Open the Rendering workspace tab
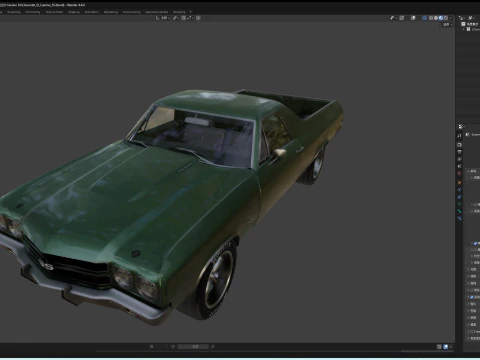This screenshot has width=480, height=360. [111, 12]
